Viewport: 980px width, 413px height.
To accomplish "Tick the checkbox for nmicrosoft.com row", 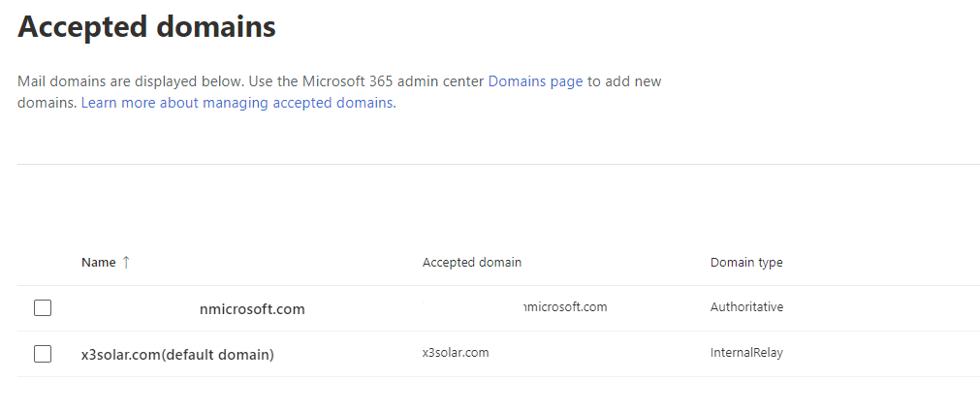I will tap(43, 308).
